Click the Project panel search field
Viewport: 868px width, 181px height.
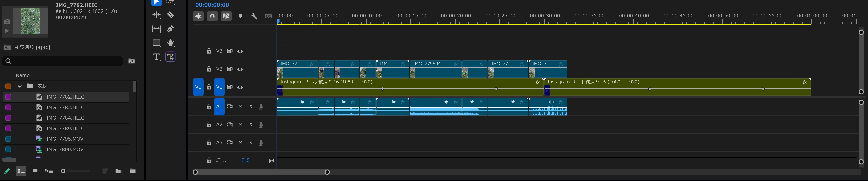click(x=63, y=61)
